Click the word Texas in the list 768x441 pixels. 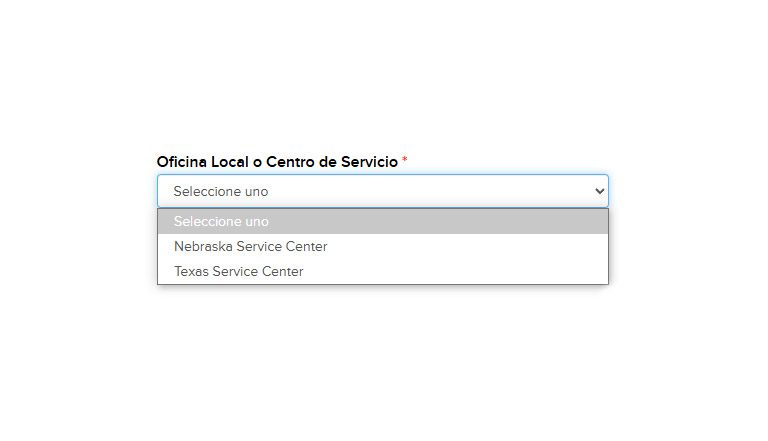coord(192,271)
